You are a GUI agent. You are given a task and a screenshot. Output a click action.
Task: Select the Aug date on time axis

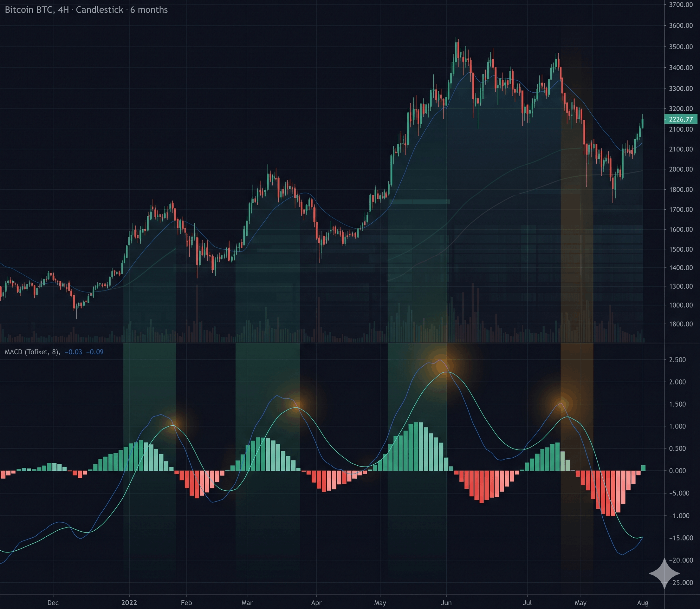[643, 603]
